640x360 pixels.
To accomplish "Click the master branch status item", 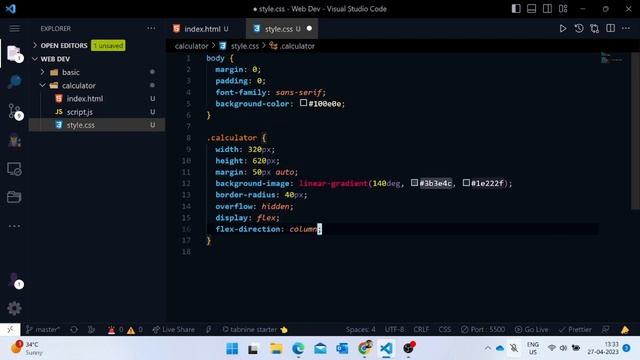I will pyautogui.click(x=42, y=329).
